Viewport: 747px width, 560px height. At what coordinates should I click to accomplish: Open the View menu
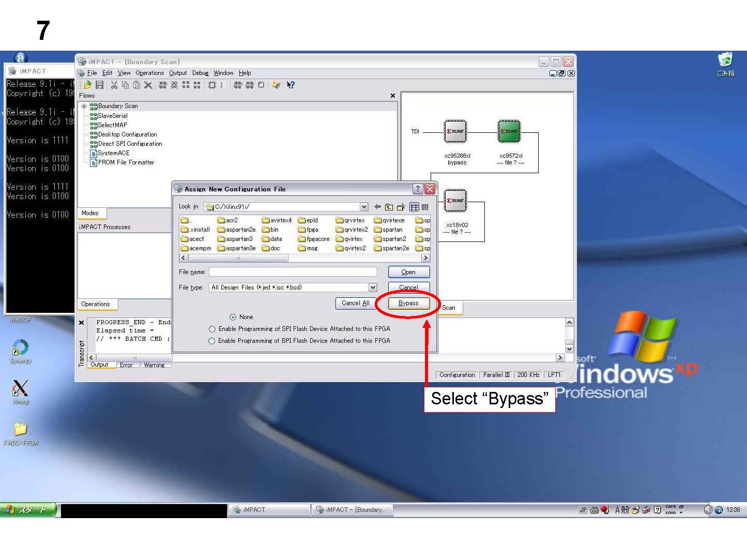point(124,73)
